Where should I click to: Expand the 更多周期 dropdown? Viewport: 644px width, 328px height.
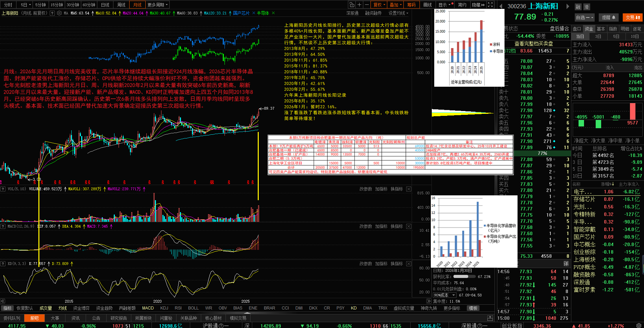click(158, 5)
